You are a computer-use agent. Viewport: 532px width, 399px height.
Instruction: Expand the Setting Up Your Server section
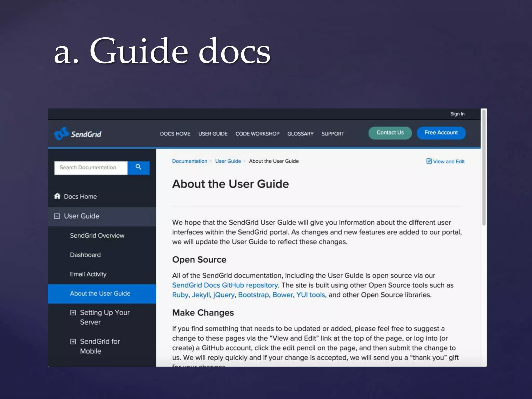pos(73,312)
